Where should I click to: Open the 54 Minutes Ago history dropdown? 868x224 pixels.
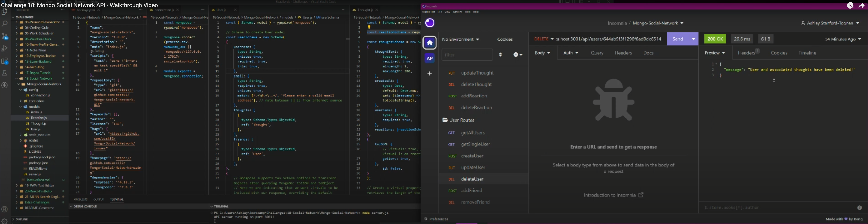pyautogui.click(x=843, y=39)
